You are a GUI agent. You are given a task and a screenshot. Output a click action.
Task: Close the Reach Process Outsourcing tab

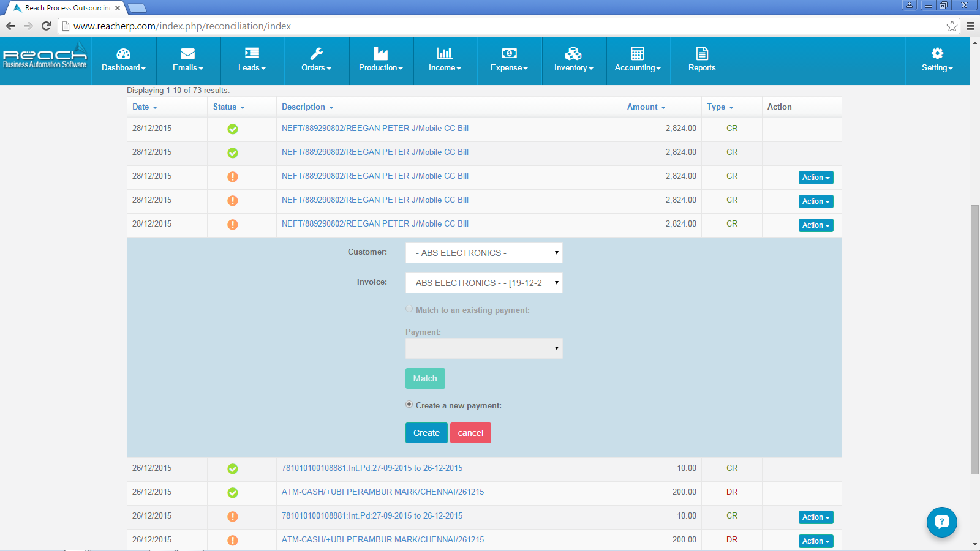118,8
